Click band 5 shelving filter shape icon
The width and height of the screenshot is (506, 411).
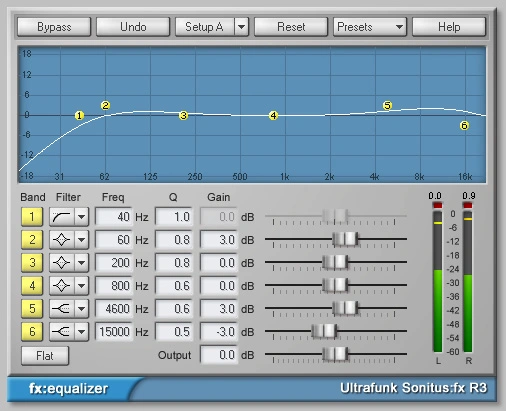pos(62,309)
